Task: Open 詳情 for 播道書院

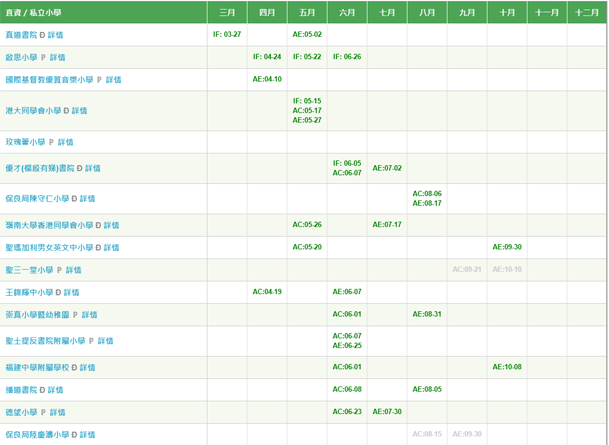Action: pos(58,389)
